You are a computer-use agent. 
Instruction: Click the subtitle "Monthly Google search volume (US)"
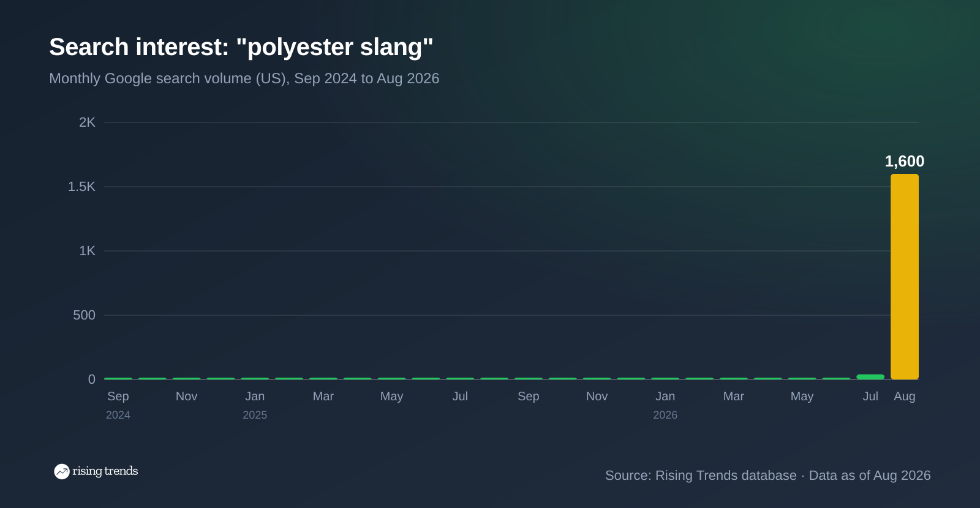coord(168,78)
